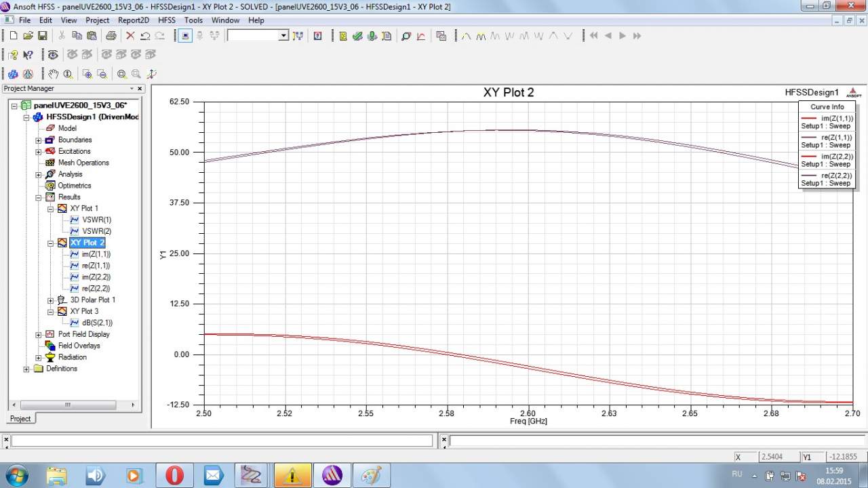Select VSWR(1) trace in tree
This screenshot has height=488, width=868.
96,220
